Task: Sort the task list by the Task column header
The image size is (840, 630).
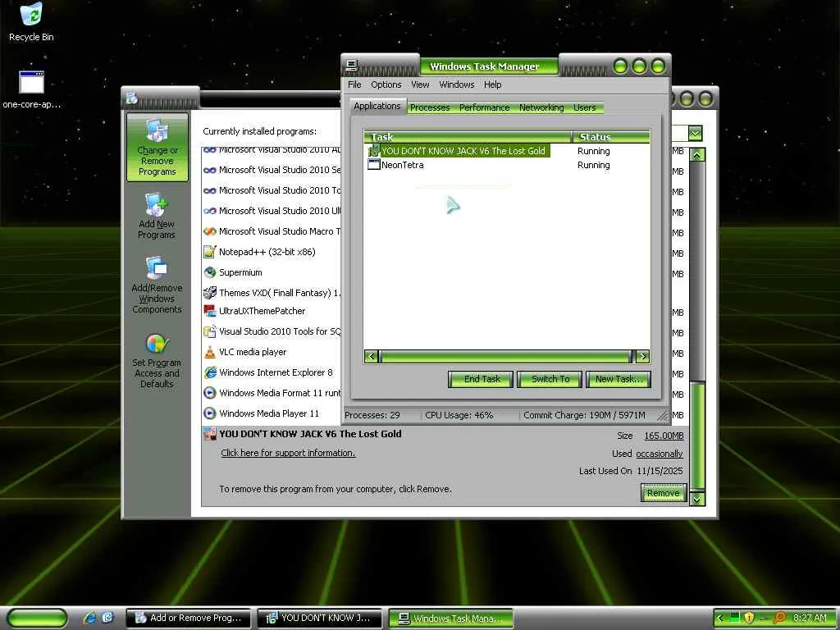Action: (x=468, y=137)
